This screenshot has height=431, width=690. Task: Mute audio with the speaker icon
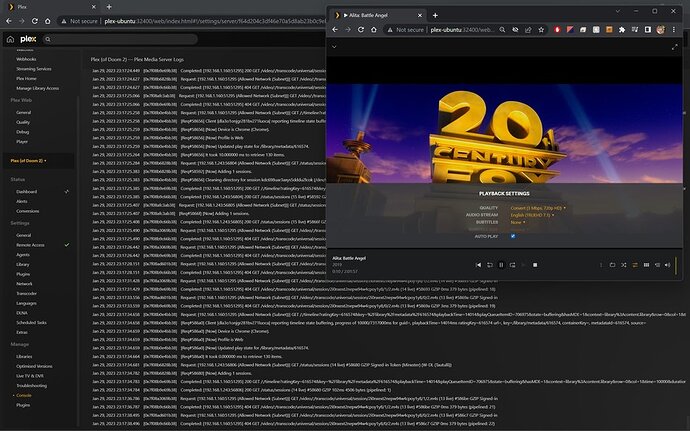pyautogui.click(x=668, y=265)
